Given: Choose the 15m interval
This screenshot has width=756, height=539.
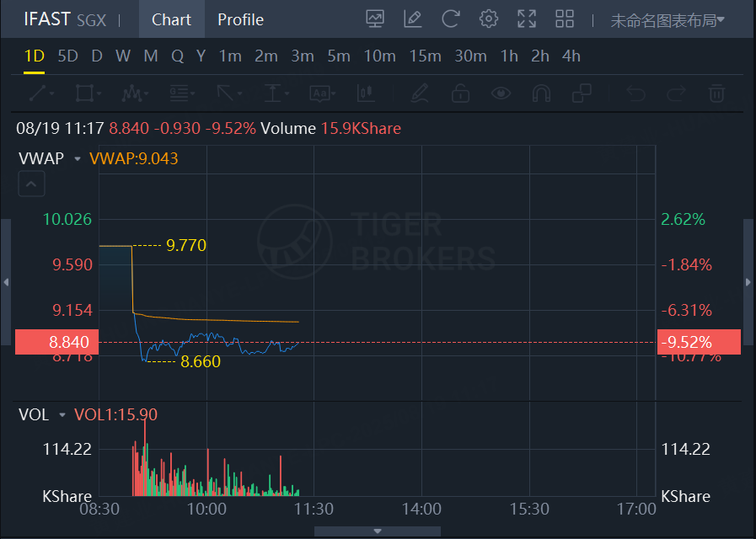Looking at the screenshot, I should pyautogui.click(x=425, y=56).
